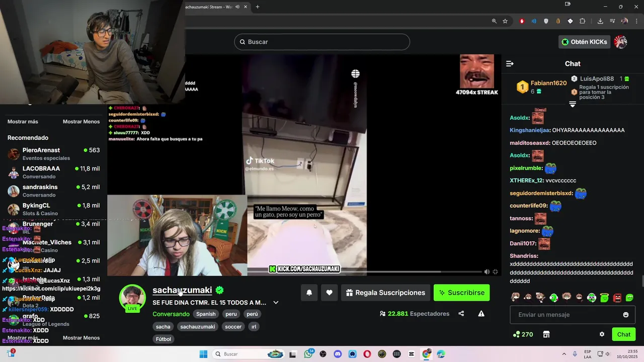Open sandraskins recommended channel
The image size is (644, 362).
point(53,191)
